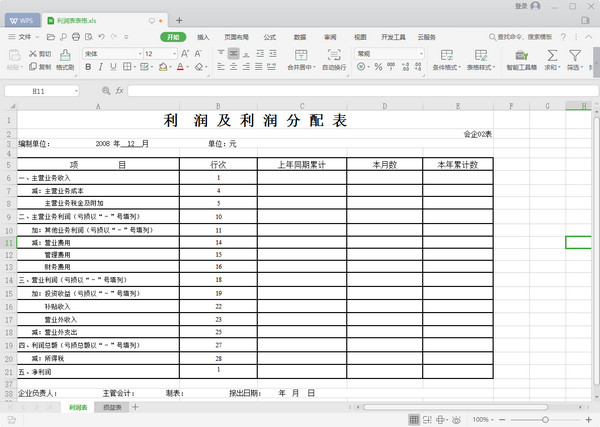This screenshot has height=427, width=600.
Task: Click the zoom slider in status bar
Action: (x=544, y=419)
